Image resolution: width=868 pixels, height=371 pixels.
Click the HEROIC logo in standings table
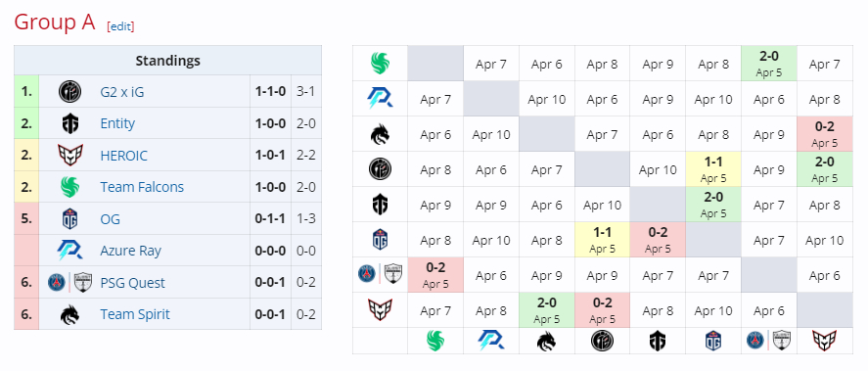tap(69, 155)
